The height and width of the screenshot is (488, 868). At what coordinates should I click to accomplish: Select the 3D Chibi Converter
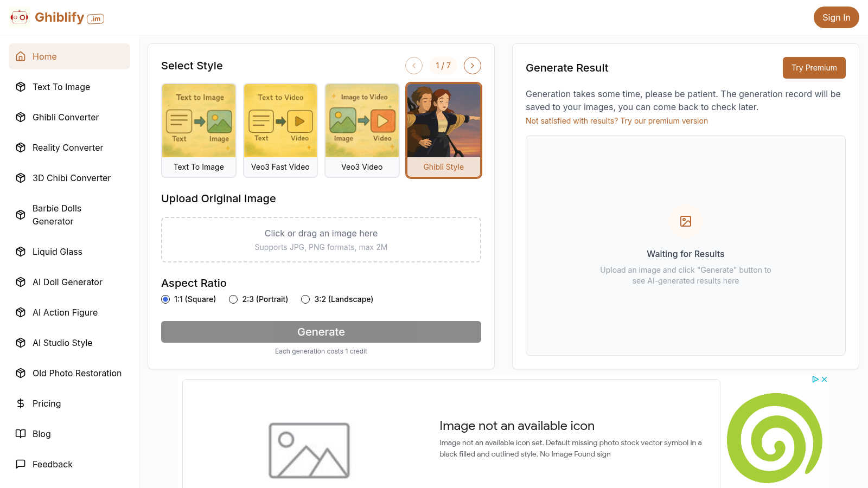pyautogui.click(x=72, y=178)
